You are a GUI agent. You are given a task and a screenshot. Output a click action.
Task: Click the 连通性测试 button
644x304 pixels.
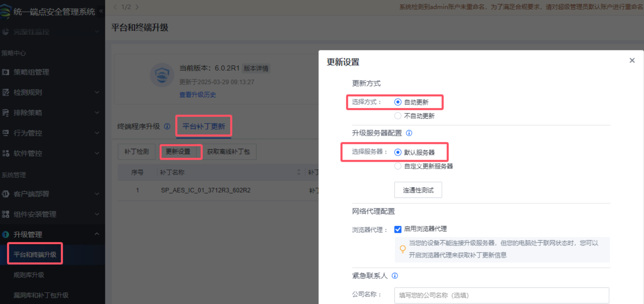coord(418,190)
